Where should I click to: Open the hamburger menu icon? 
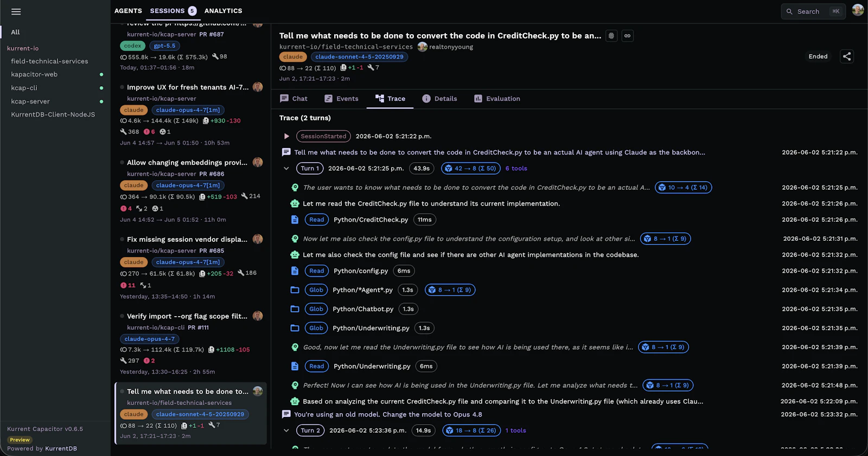16,11
